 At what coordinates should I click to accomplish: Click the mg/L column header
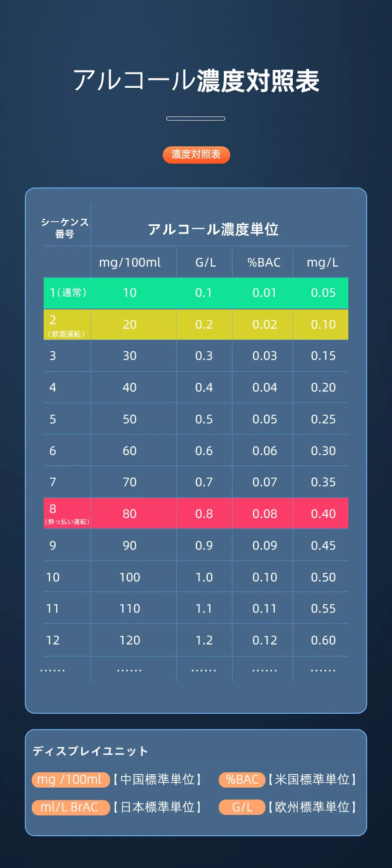pyautogui.click(x=323, y=262)
